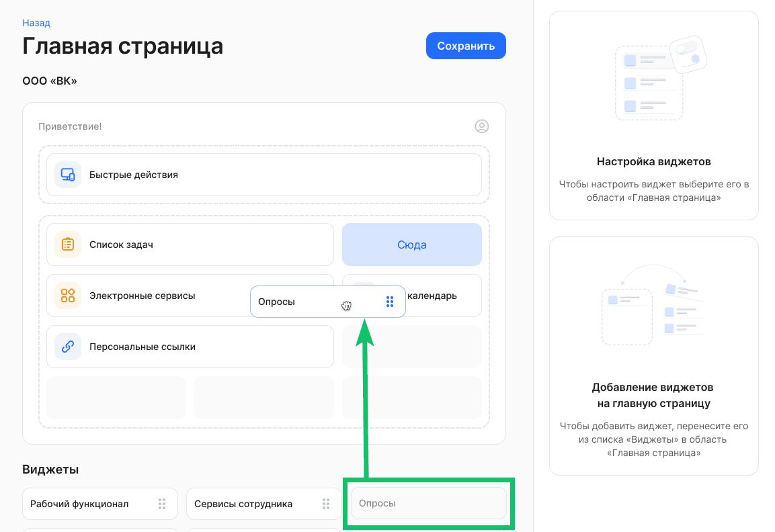Click the Сюда drop zone
This screenshot has height=532, width=775.
pos(411,245)
